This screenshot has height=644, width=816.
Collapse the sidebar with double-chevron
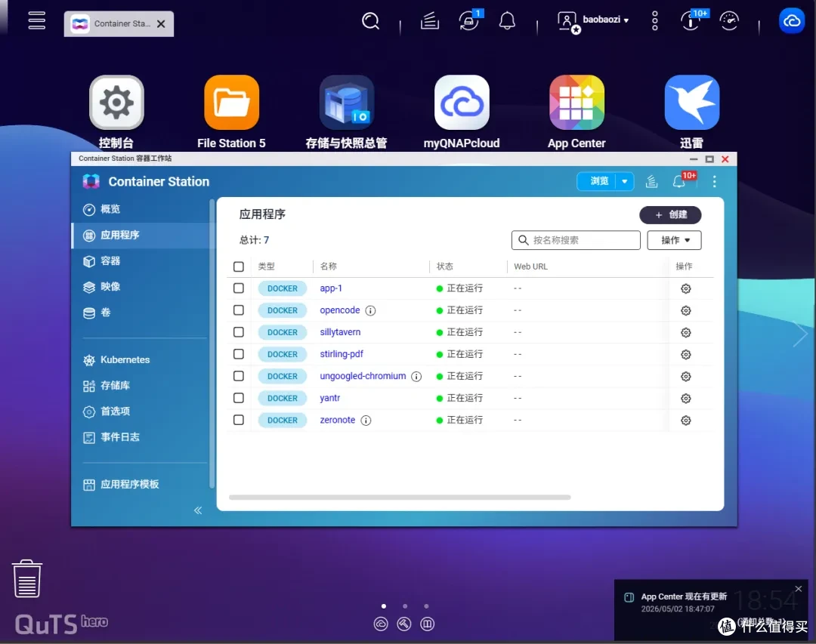coord(198,510)
